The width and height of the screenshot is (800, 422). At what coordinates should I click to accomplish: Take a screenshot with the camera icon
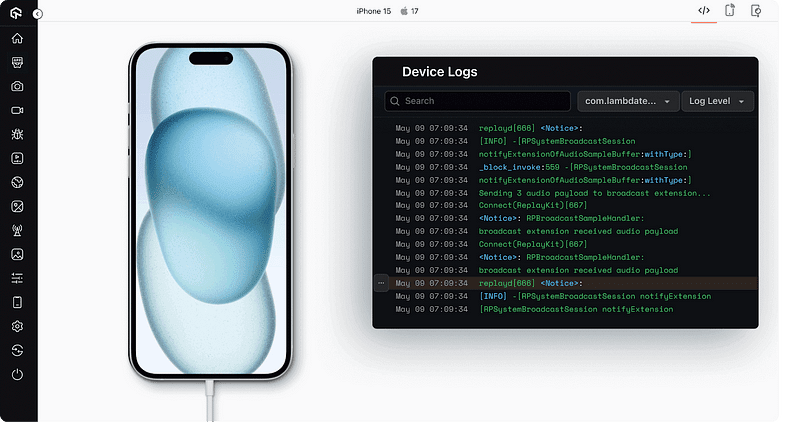pos(17,86)
